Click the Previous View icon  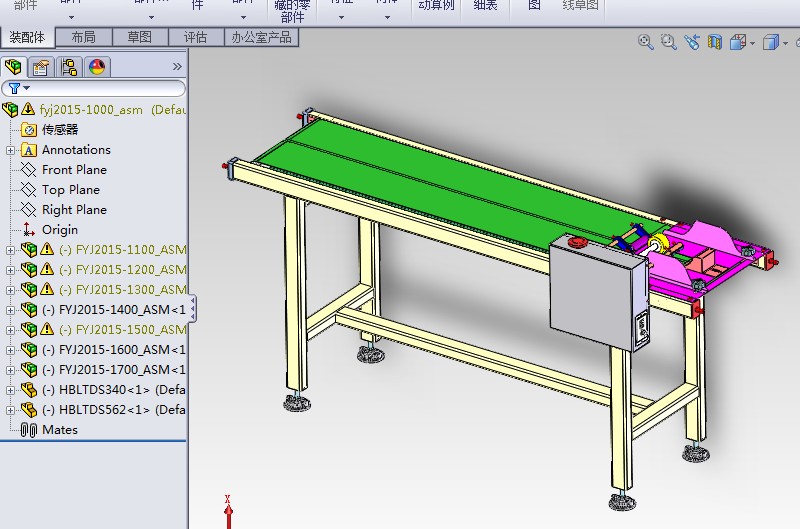pyautogui.click(x=692, y=42)
